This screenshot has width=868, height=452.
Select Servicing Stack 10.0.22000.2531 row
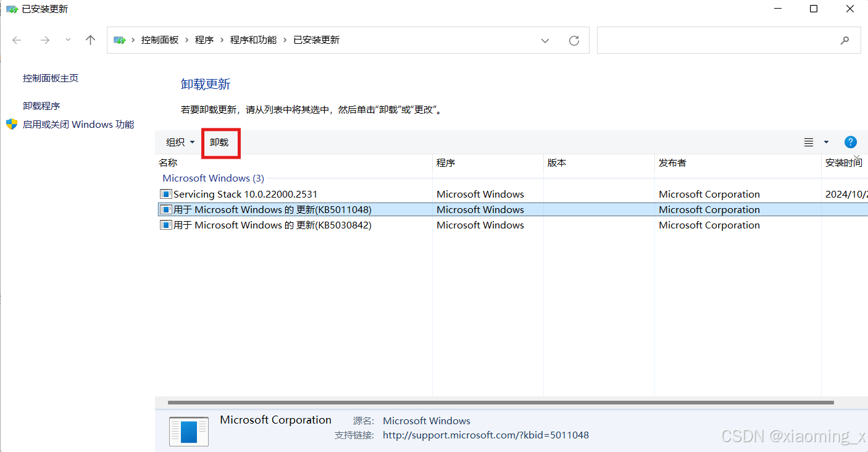[511, 195]
